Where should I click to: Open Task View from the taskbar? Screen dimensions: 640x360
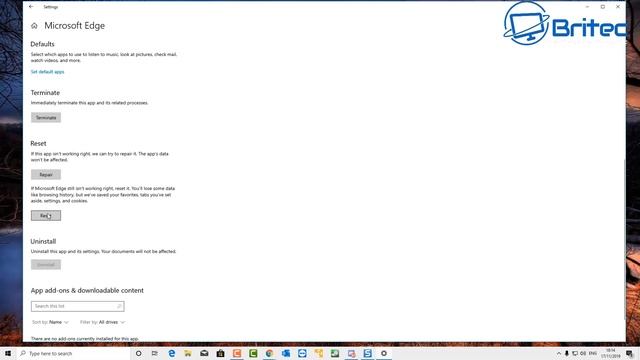155,353
